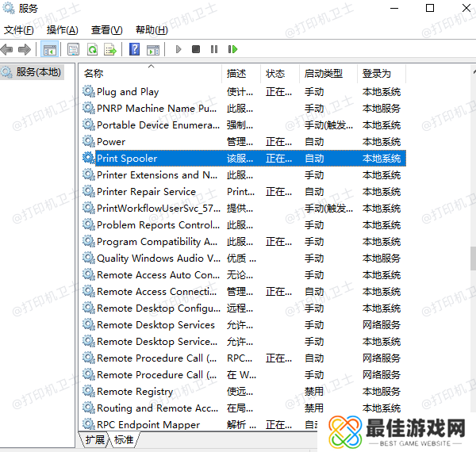This screenshot has height=452, width=476.
Task: Select Printer Extensions and N... service
Action: point(157,175)
